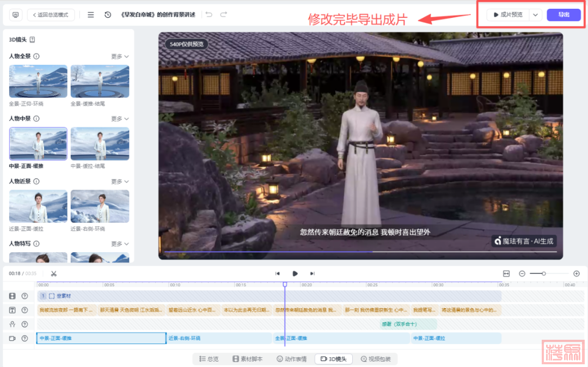Viewport: 588px width, 367px height.
Task: Select the 近景-右侧-环绕 clip on timeline
Action: [x=218, y=338]
